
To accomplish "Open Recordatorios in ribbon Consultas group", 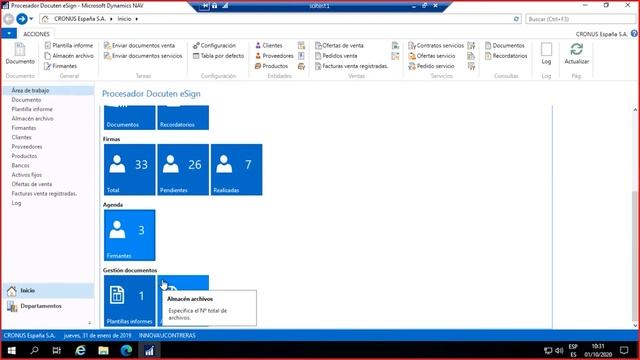I will (506, 56).
